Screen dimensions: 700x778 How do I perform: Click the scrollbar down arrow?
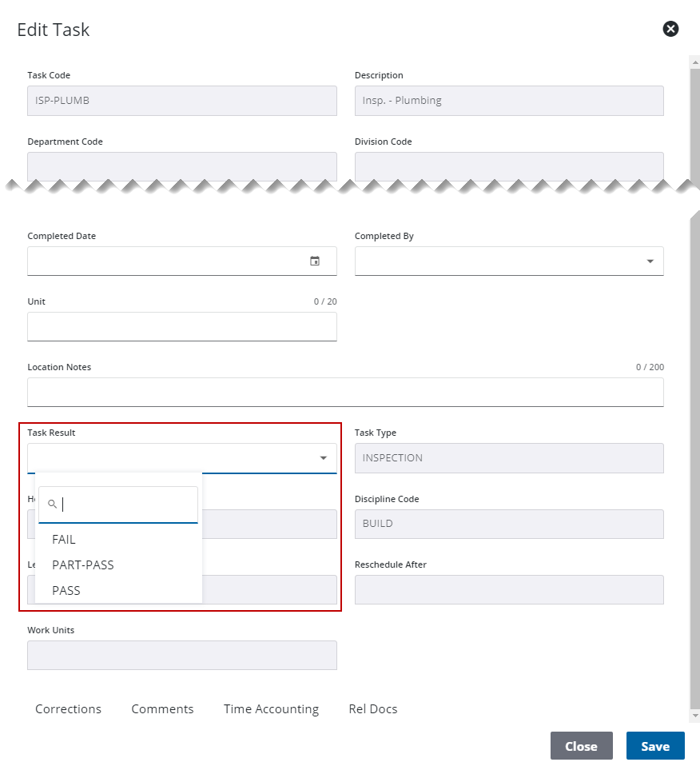tap(694, 716)
